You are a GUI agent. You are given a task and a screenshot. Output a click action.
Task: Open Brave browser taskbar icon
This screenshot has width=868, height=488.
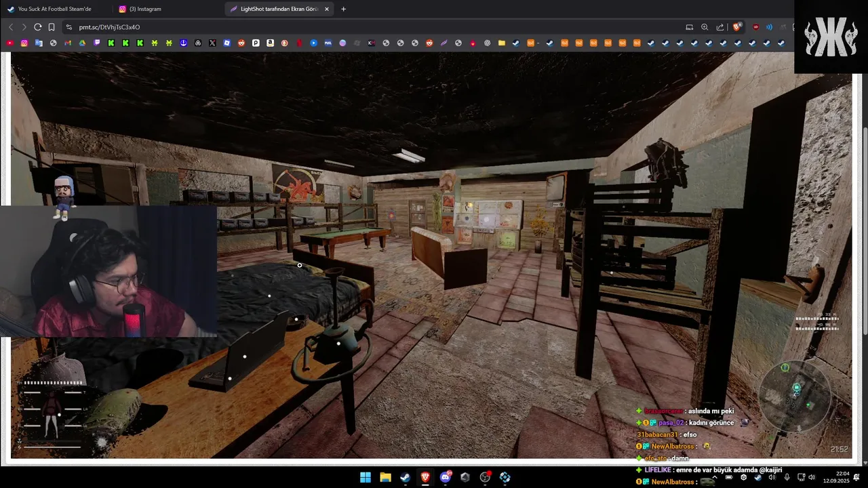pos(425,477)
